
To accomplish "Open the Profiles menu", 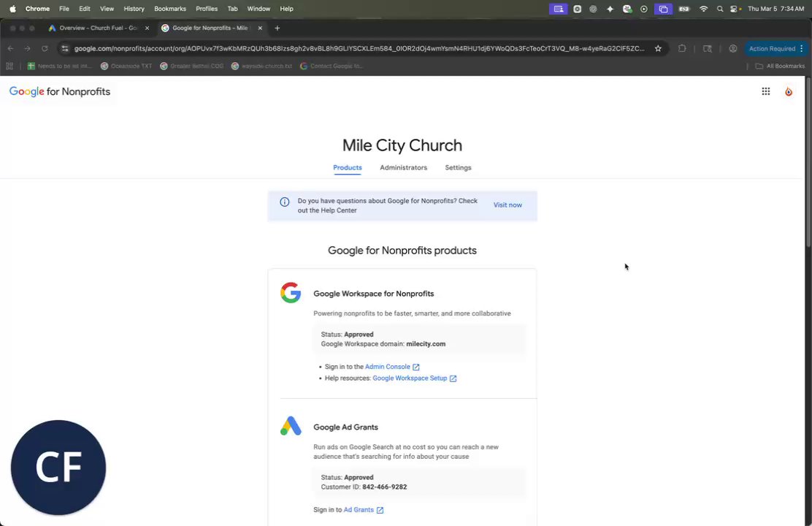I will [x=207, y=9].
